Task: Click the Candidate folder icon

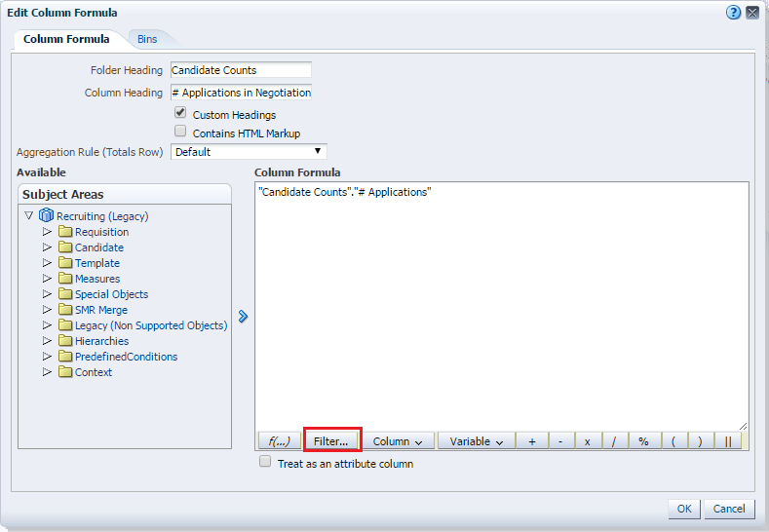Action: (x=65, y=247)
